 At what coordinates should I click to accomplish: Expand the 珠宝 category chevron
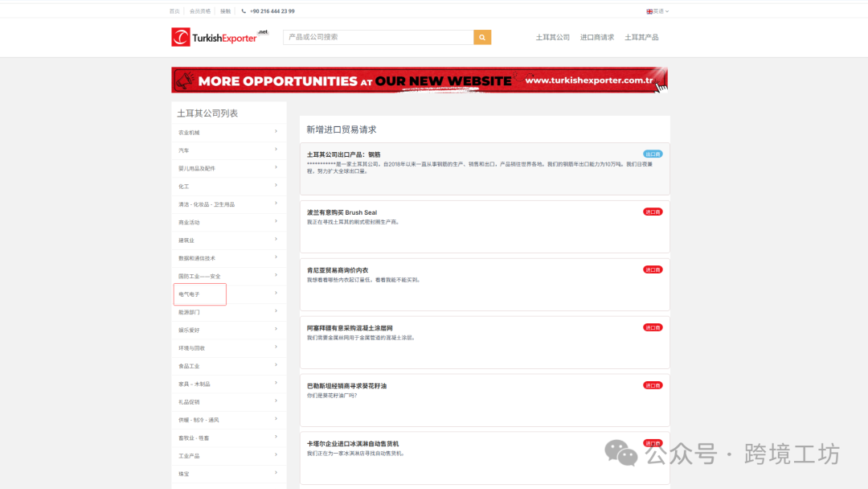[x=276, y=473]
